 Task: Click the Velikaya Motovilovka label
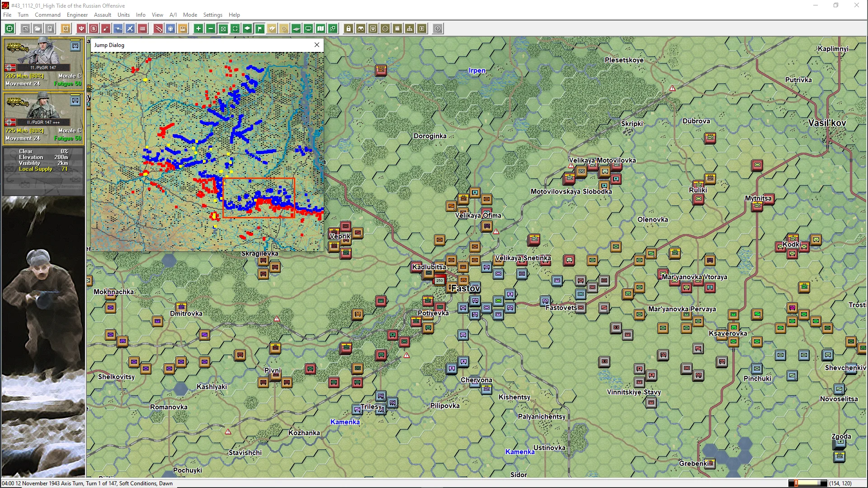(x=602, y=160)
